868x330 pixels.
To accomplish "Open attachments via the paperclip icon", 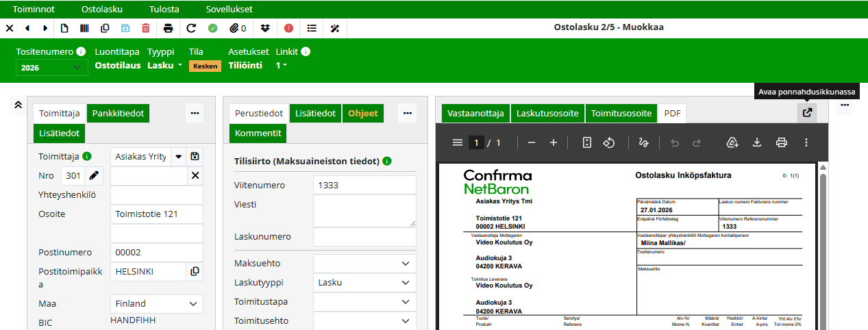I will (x=238, y=28).
